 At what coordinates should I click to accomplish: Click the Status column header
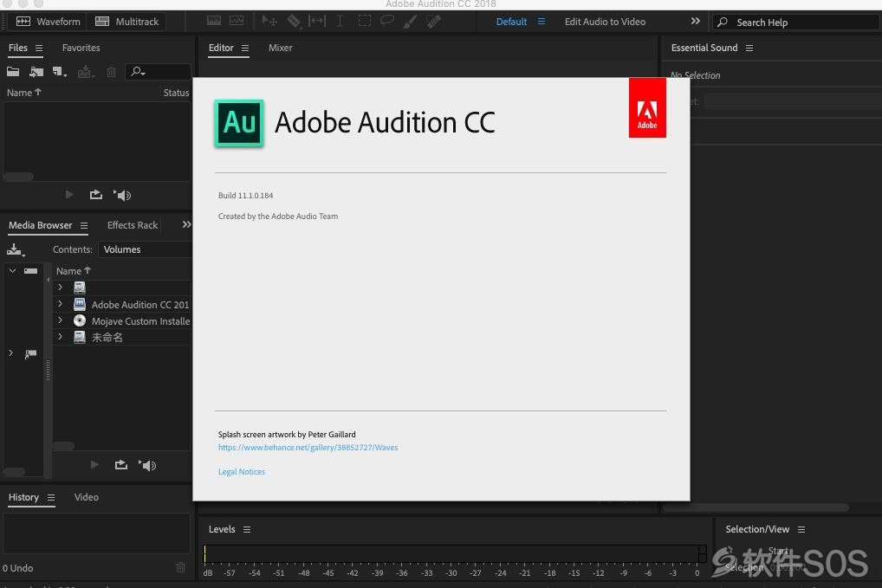click(176, 93)
